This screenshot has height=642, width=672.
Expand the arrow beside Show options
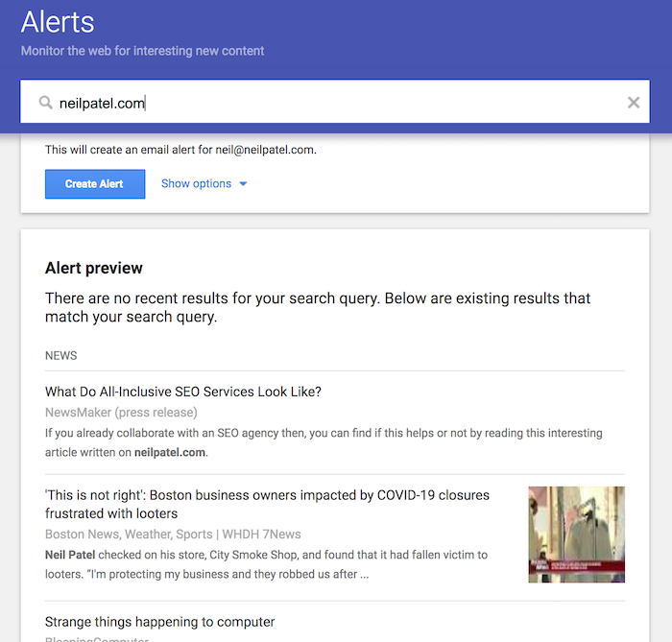243,184
